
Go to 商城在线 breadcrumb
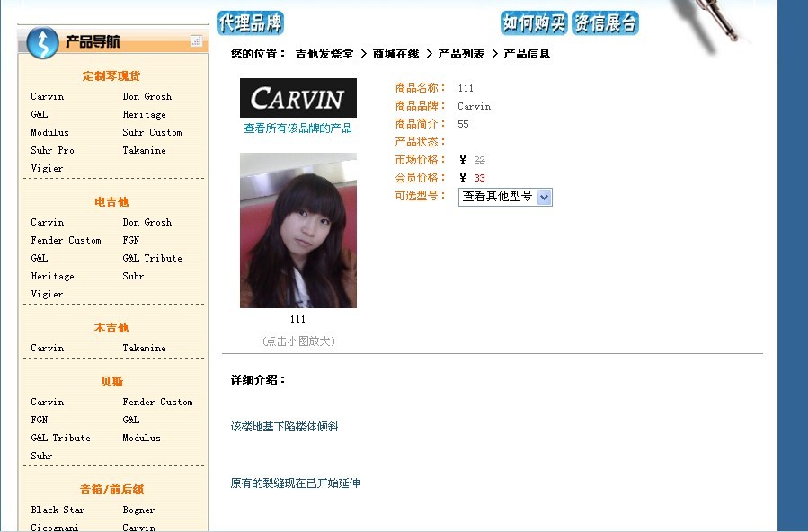tap(395, 54)
